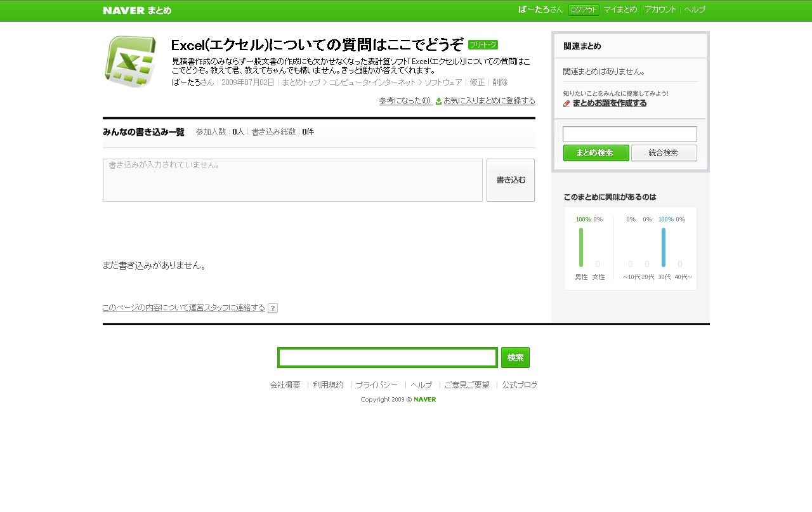Open ヘルプ in header menu
Screen dimensions: 812x512
point(695,10)
